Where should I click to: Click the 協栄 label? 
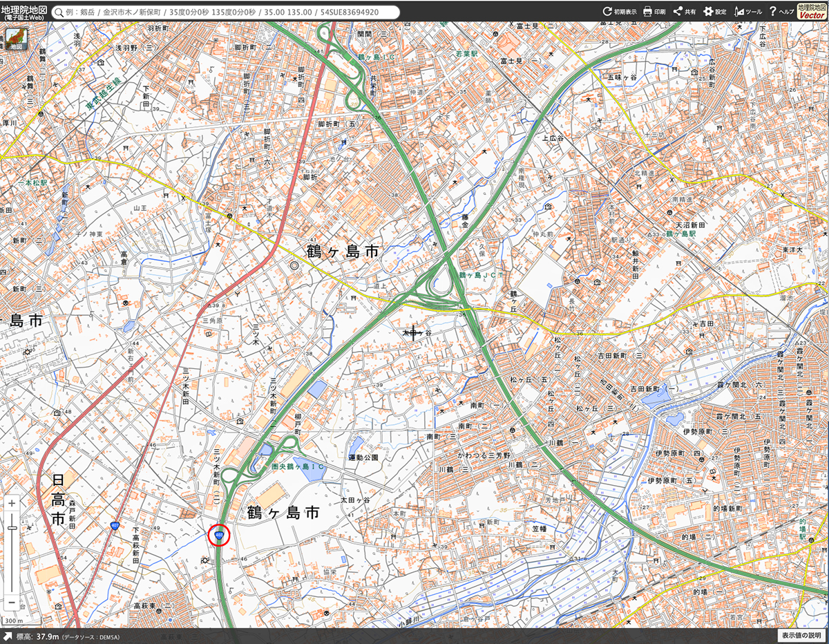pos(329,571)
